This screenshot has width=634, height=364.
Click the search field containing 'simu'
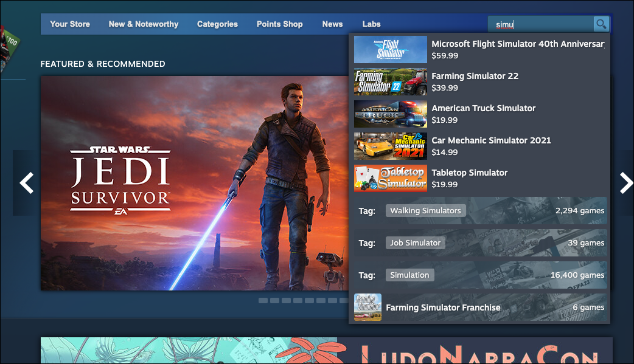[540, 24]
